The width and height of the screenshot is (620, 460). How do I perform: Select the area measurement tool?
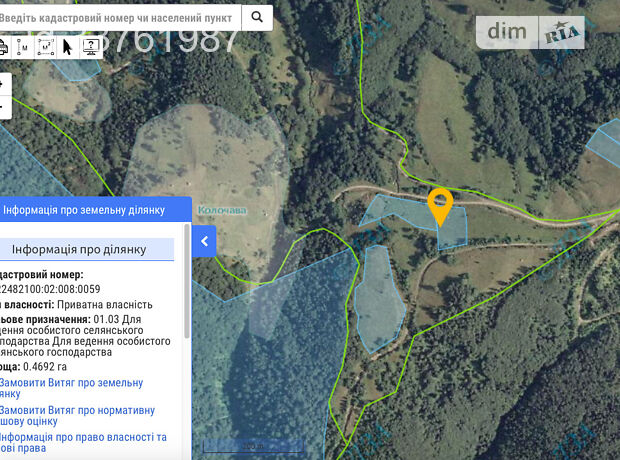[x=45, y=46]
